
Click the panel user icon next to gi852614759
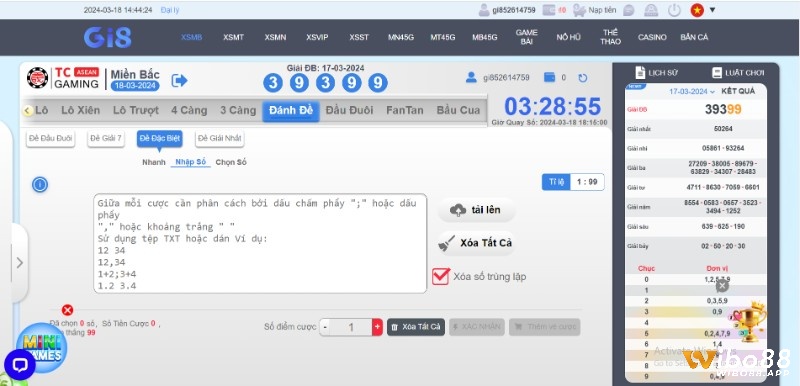click(x=471, y=78)
